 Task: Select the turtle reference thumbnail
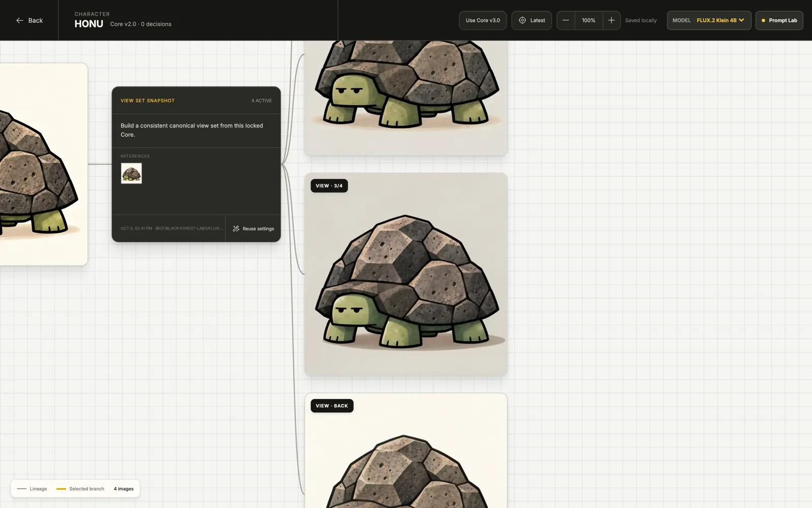(x=131, y=173)
